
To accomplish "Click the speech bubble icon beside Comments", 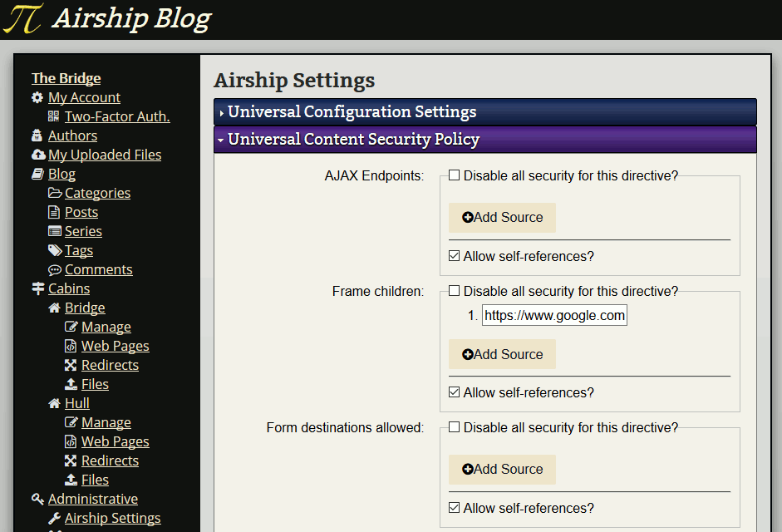I will pyautogui.click(x=54, y=270).
